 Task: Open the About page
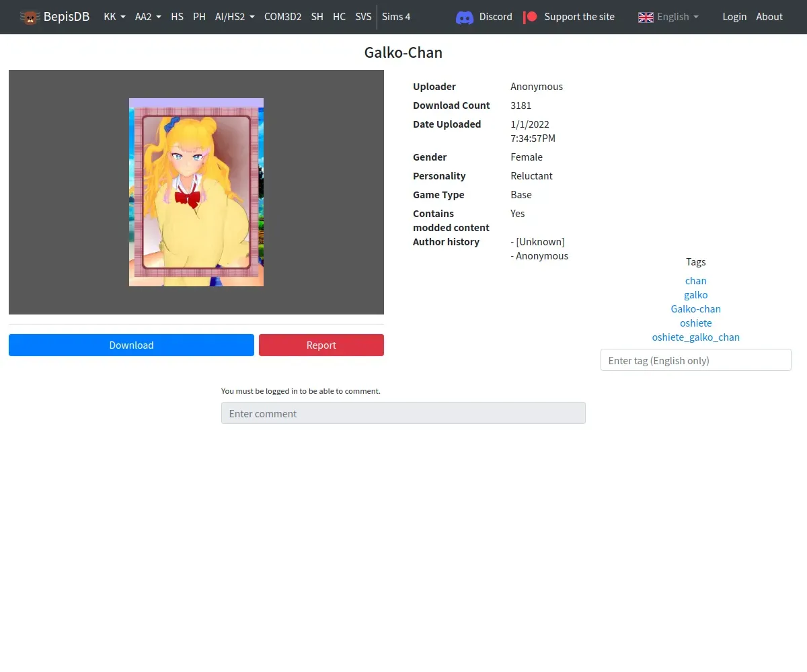tap(769, 17)
